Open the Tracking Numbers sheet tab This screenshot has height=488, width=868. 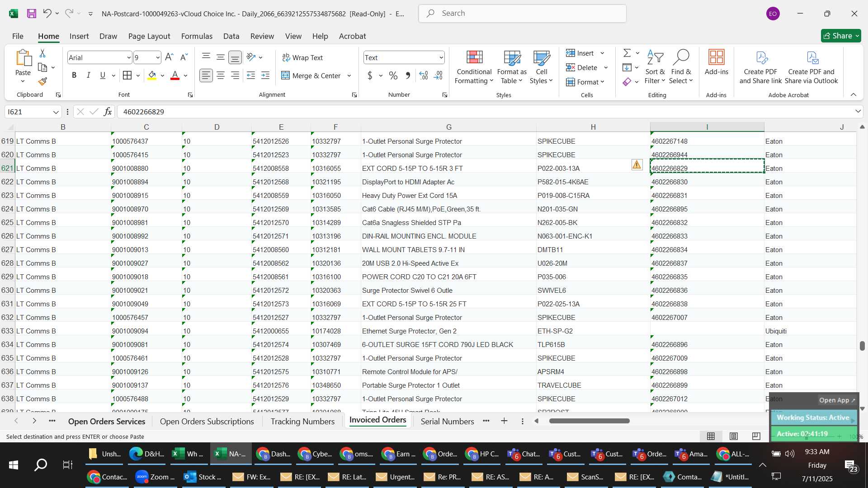pos(302,421)
